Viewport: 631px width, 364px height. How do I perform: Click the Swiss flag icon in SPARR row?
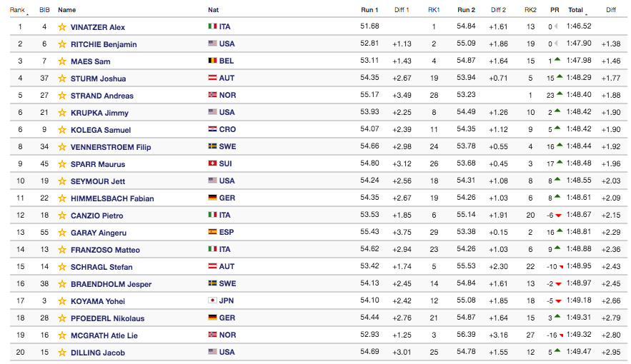(212, 163)
